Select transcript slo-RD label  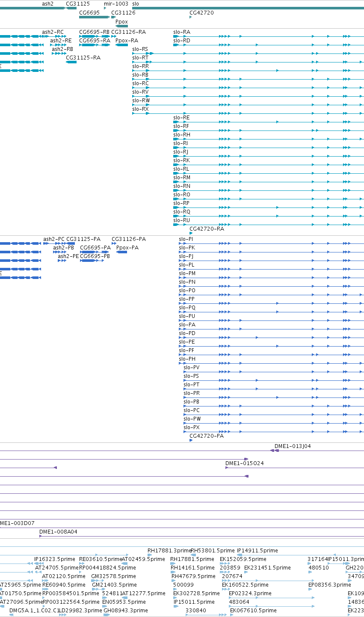[181, 41]
